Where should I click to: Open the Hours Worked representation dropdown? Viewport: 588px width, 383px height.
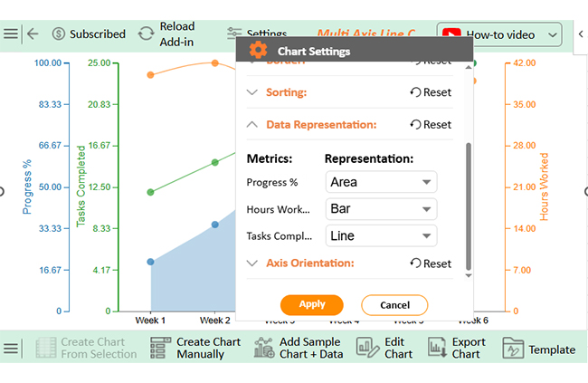pos(381,209)
